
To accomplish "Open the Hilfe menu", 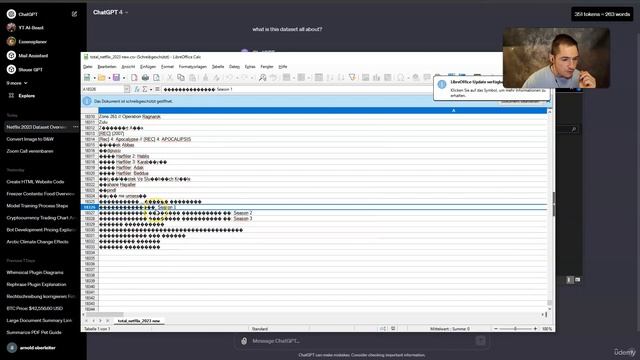I will (283, 67).
